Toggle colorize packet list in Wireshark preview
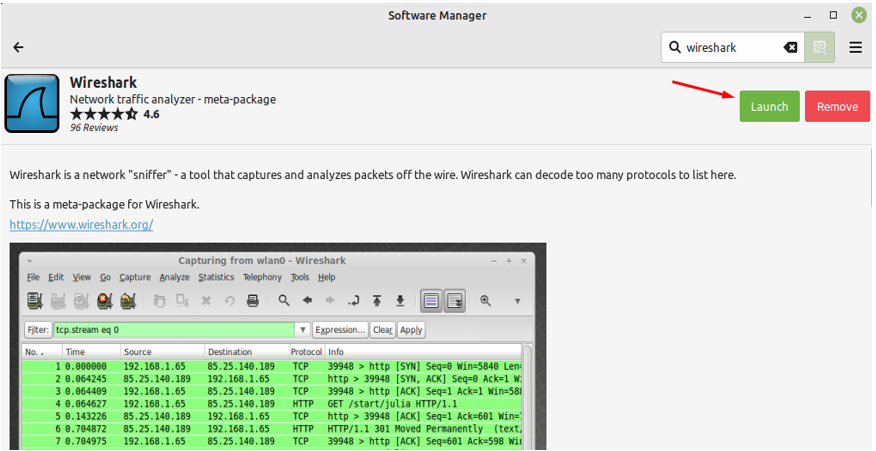Image resolution: width=876 pixels, height=451 pixels. pos(431,301)
